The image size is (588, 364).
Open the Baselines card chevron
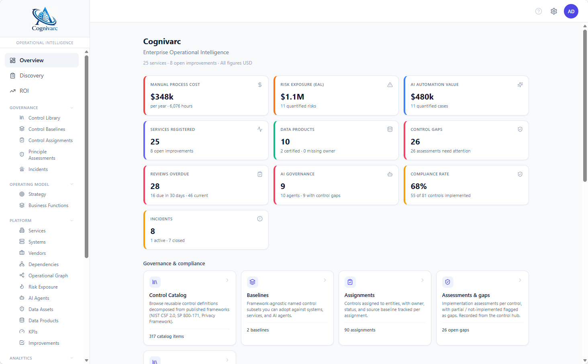point(325,280)
